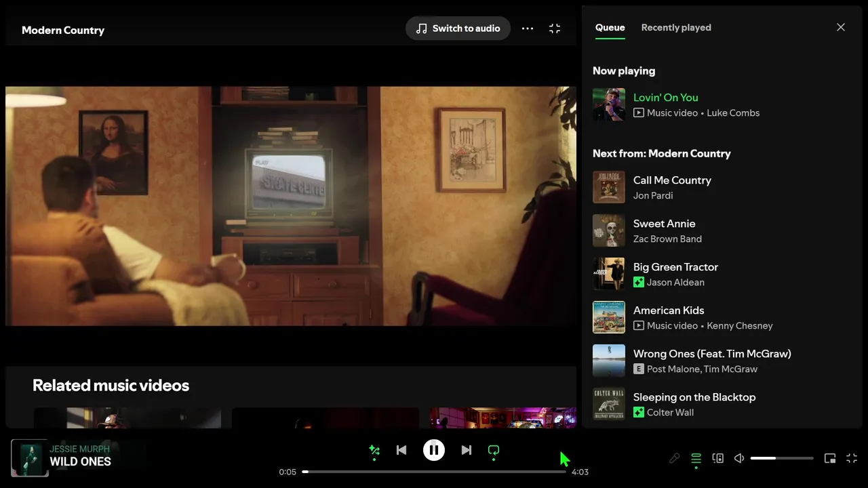Viewport: 868px width, 488px height.
Task: Click the Related music videos heading
Action: (x=111, y=386)
